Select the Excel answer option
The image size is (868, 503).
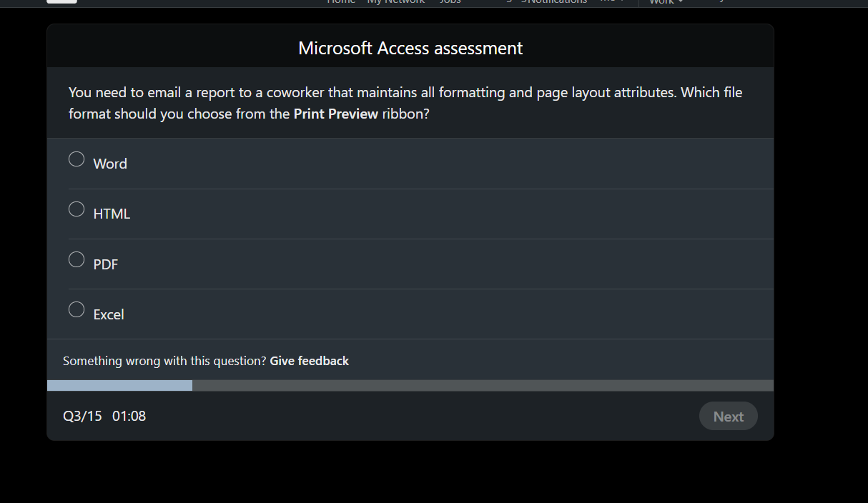tap(77, 309)
